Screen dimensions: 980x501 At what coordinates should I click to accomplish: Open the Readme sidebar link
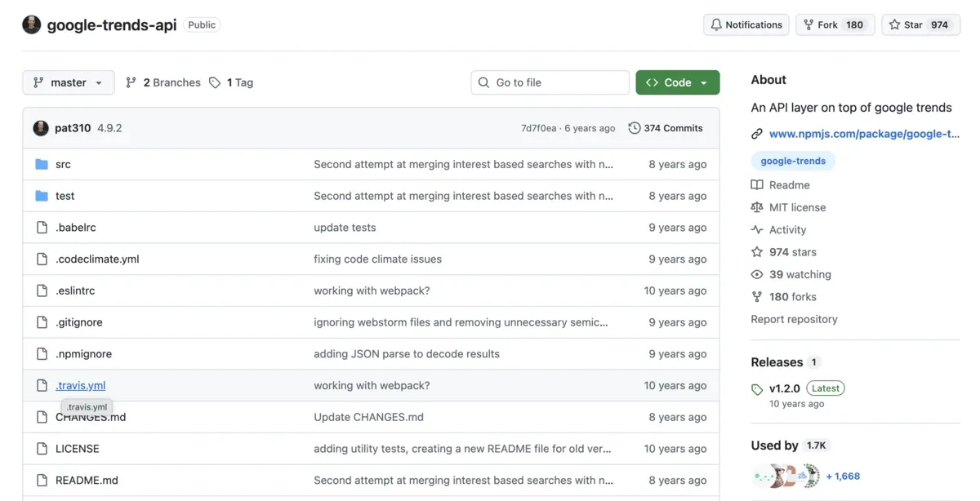point(790,185)
